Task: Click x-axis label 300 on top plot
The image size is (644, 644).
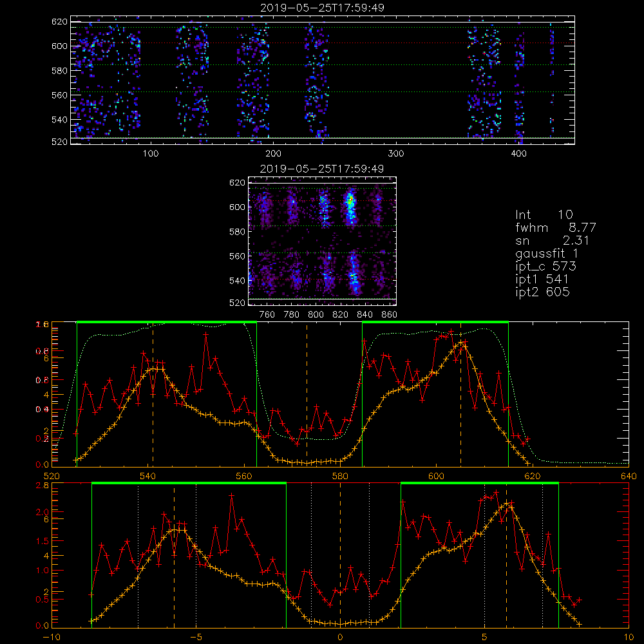Action: pos(396,154)
